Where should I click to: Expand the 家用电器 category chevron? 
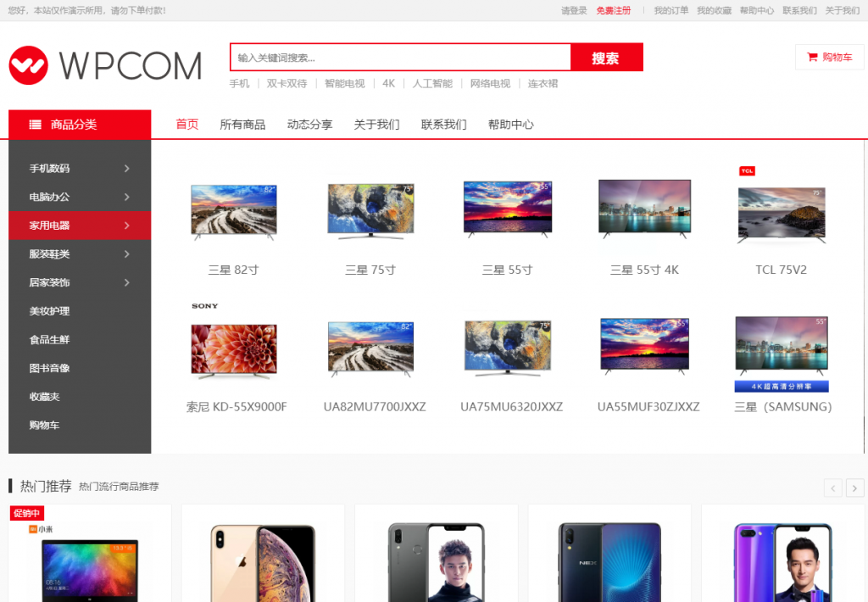coord(127,226)
